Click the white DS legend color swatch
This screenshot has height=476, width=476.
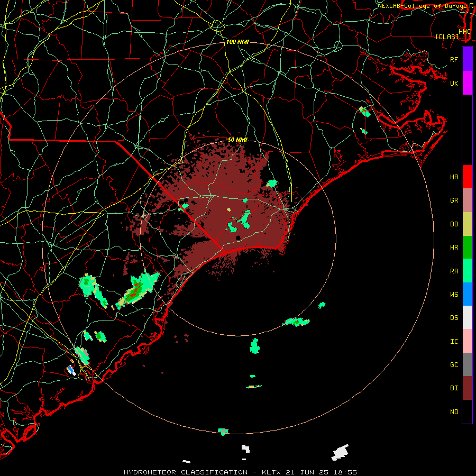point(467,317)
